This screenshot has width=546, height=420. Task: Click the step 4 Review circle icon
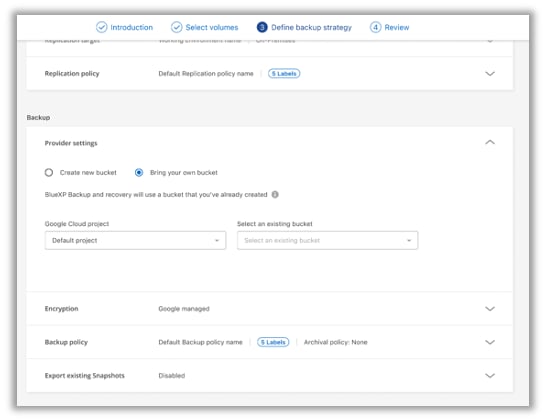(x=375, y=27)
